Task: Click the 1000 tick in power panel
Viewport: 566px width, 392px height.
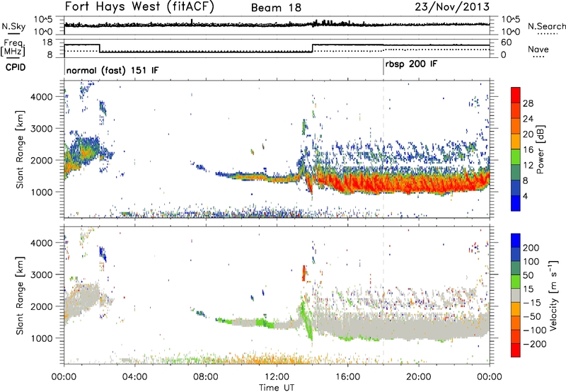Action: click(42, 192)
